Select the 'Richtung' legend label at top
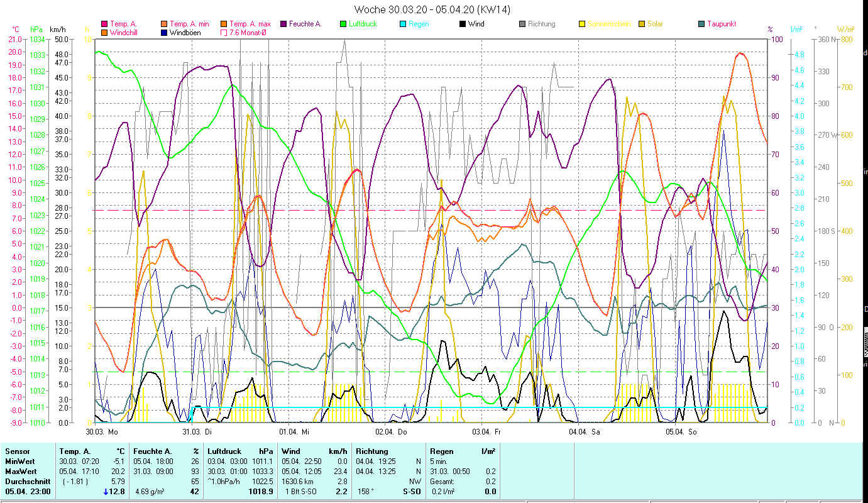 click(x=542, y=24)
